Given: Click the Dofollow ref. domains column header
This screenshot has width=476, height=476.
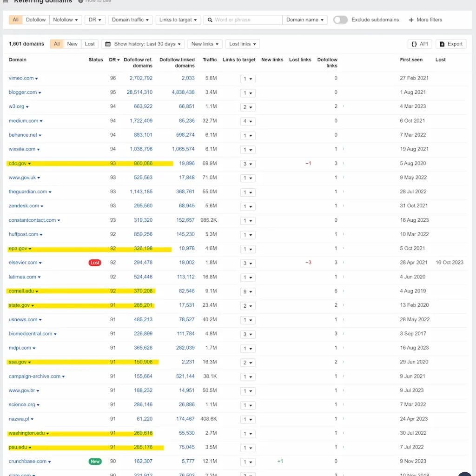Looking at the screenshot, I should [x=138, y=63].
